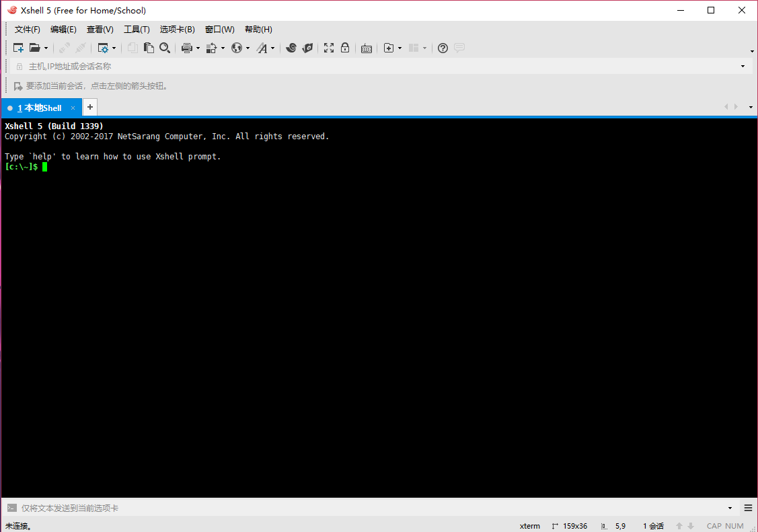
Task: Expand the font dropdown arrow
Action: (x=272, y=48)
